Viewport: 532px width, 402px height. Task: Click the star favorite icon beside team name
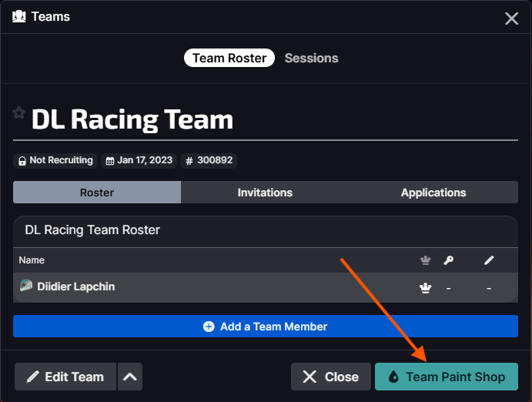(x=19, y=113)
